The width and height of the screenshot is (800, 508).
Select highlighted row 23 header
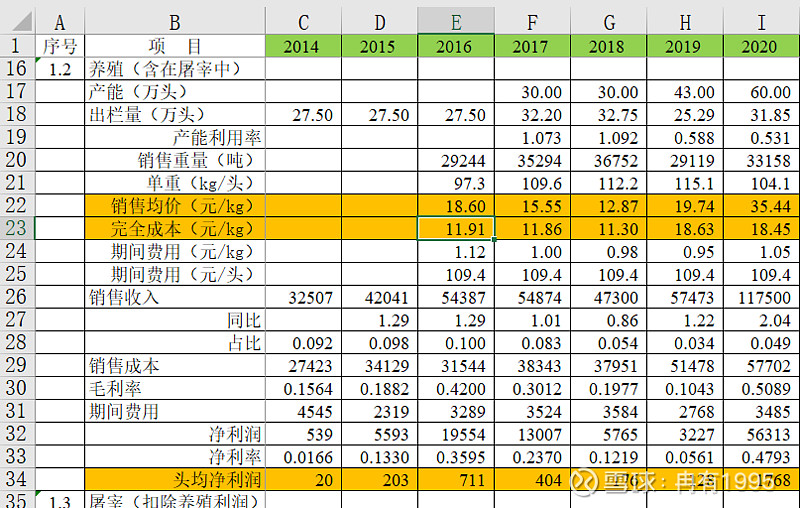pos(17,228)
